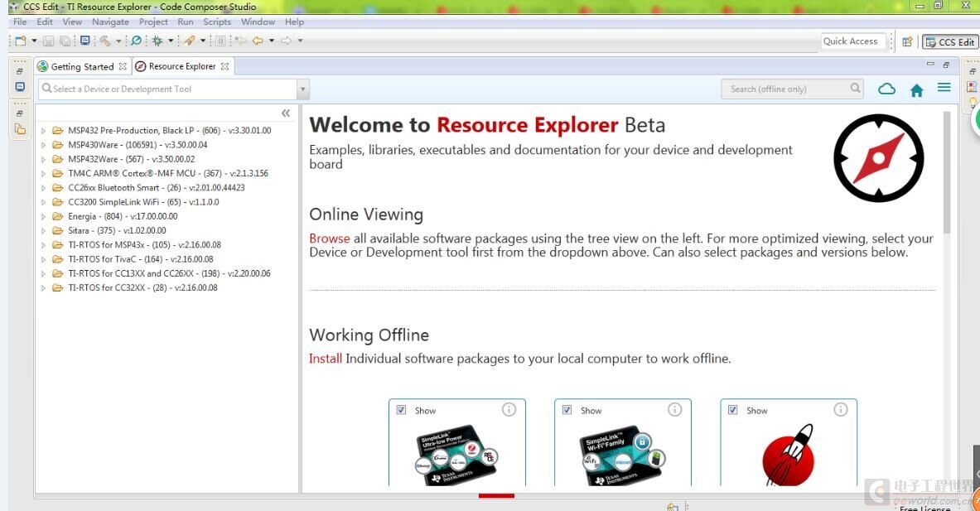Open Project Explorer folder icon in left trim
980x511 pixels.
click(x=20, y=128)
